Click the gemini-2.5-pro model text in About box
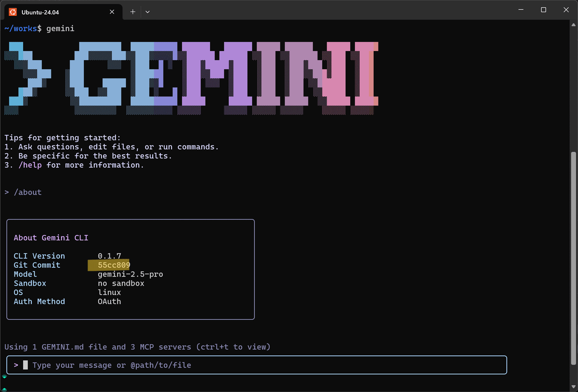Screen dimensions: 578x392 pyautogui.click(x=130, y=274)
